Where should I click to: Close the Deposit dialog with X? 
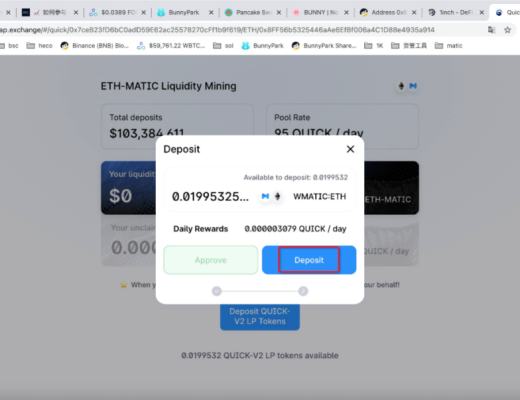click(350, 149)
